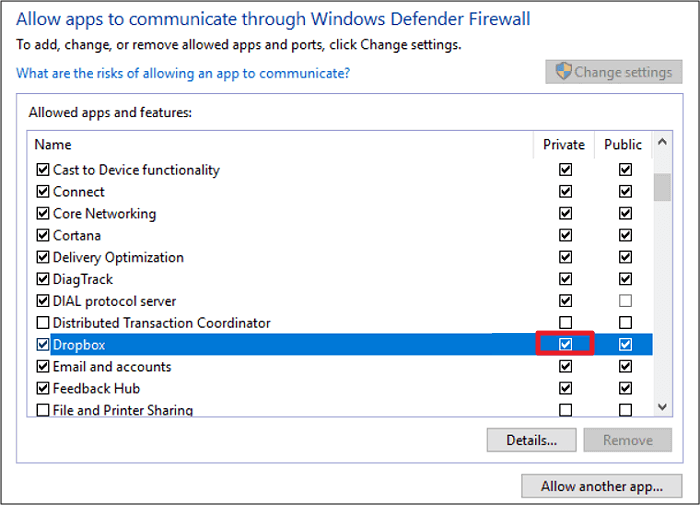This screenshot has height=505, width=700.
Task: Click the Change settings shield button
Action: coord(614,72)
